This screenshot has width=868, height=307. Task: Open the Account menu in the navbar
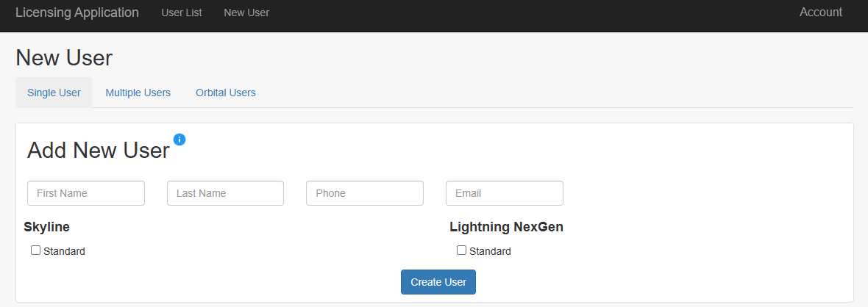820,12
